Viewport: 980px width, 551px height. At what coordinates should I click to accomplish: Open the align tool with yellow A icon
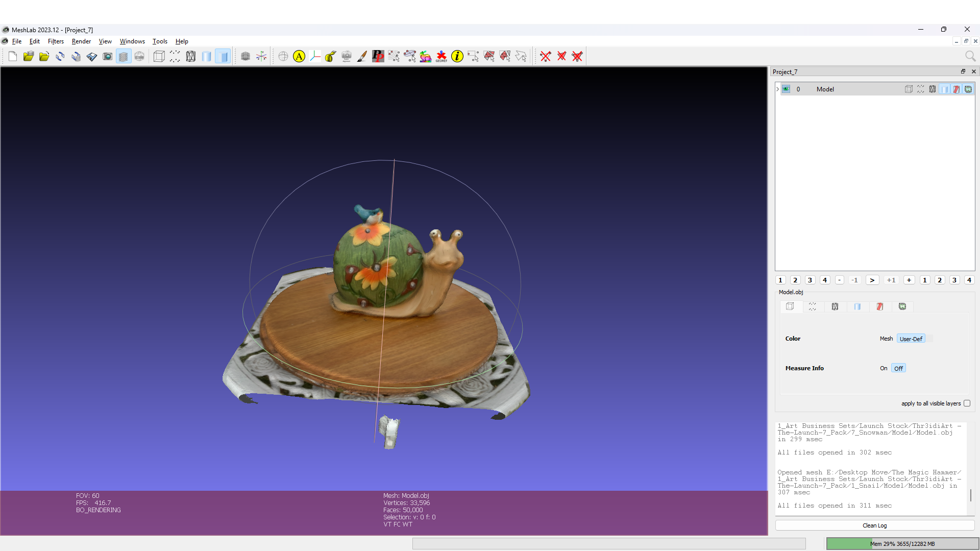coord(299,57)
